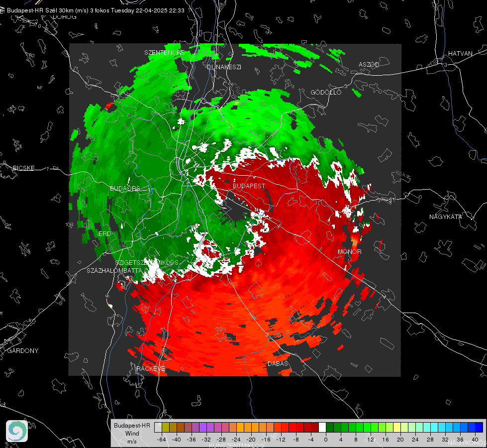
Task: Click the GÁRDONY town label
Action: click(x=23, y=351)
